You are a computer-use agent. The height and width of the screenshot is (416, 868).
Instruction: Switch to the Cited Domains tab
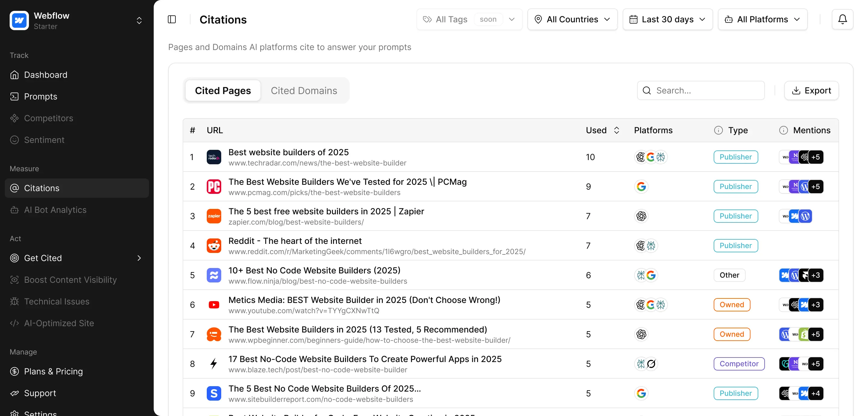[304, 90]
